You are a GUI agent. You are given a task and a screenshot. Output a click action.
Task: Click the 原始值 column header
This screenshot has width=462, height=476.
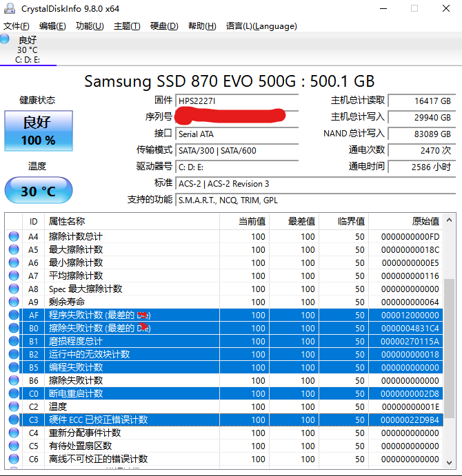pos(405,221)
